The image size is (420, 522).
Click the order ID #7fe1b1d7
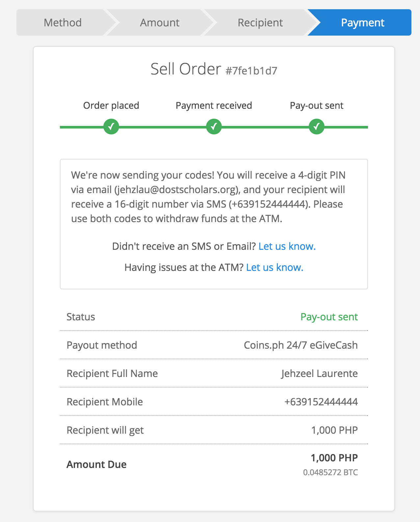point(251,71)
